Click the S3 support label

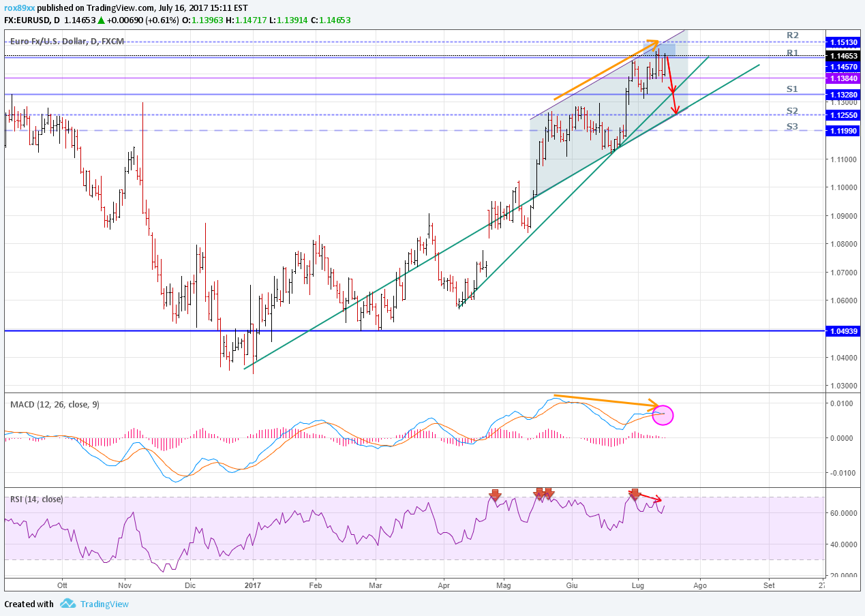792,126
